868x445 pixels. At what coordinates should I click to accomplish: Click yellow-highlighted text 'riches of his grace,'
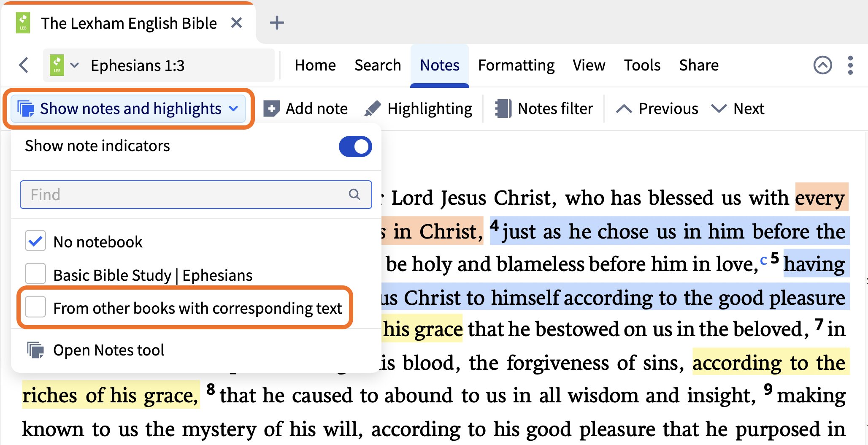tap(110, 395)
